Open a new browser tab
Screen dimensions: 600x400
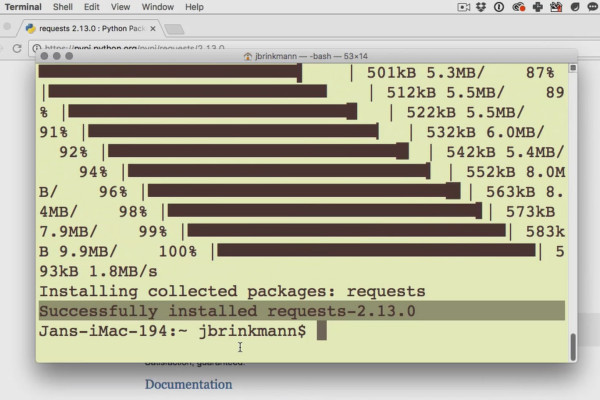(174, 29)
